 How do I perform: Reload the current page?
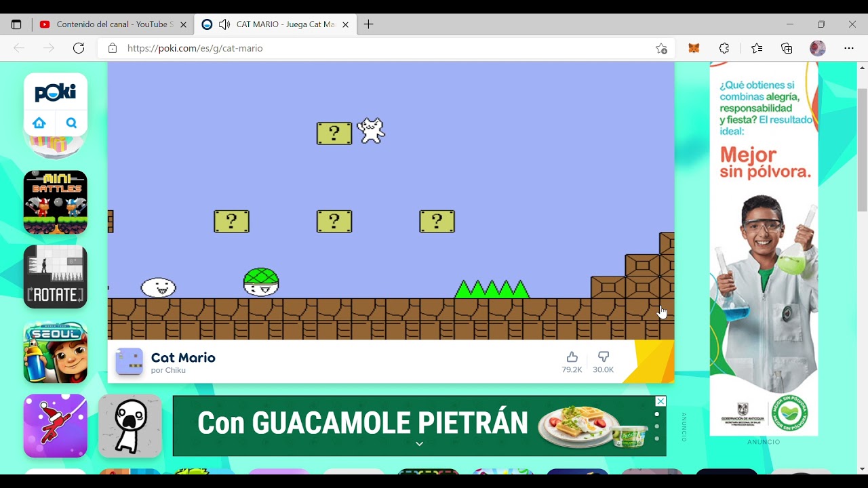point(79,48)
